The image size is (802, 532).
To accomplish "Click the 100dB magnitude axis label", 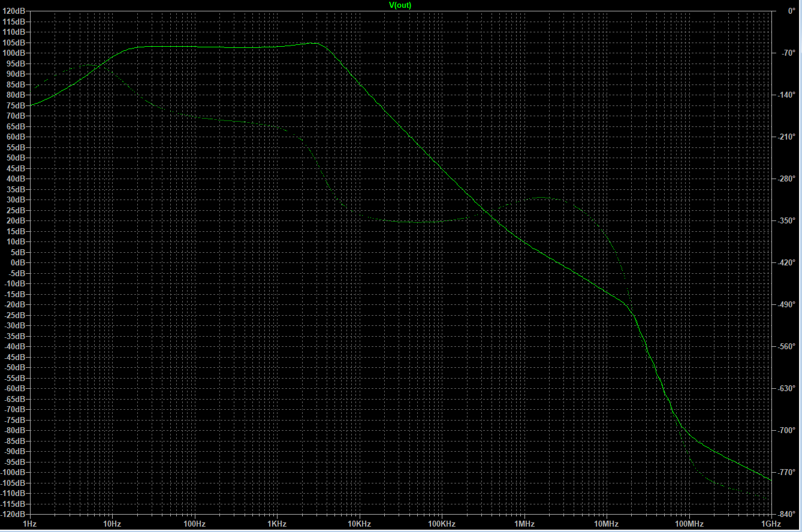I will coord(14,53).
